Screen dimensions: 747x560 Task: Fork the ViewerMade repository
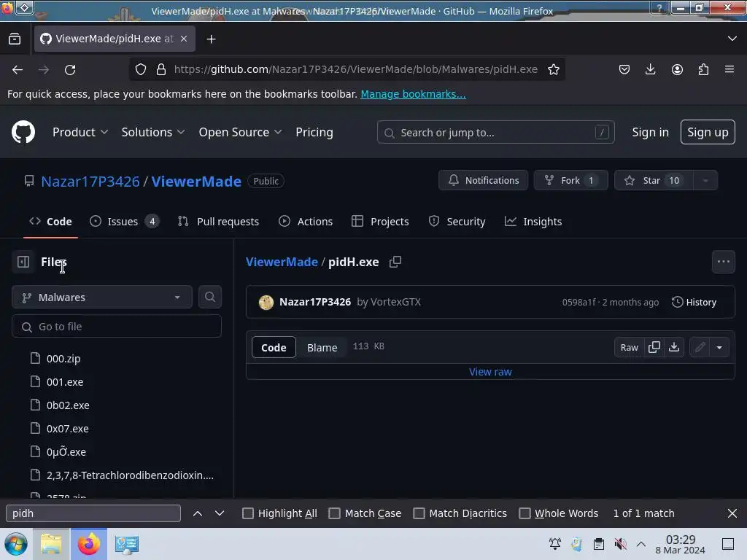point(570,181)
